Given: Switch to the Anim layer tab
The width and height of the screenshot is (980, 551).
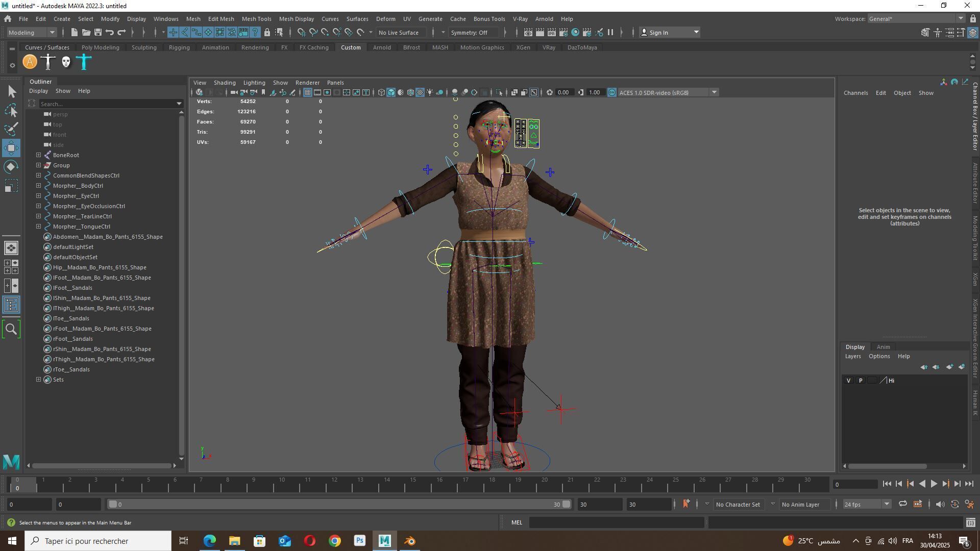Looking at the screenshot, I should point(883,347).
